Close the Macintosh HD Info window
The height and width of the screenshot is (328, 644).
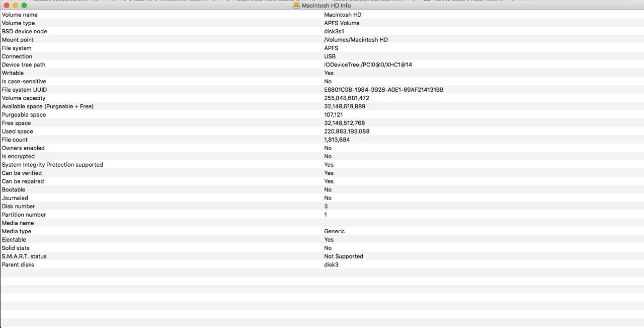pyautogui.click(x=6, y=5)
